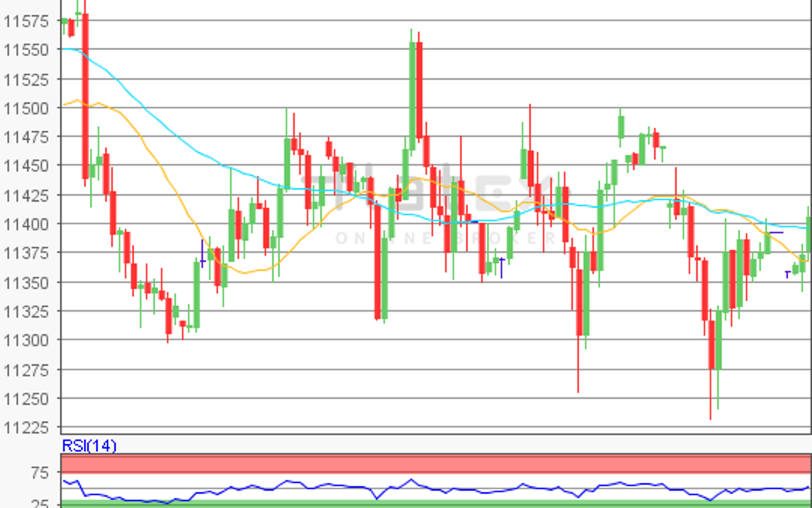Click the 11450 price axis label
The width and height of the screenshot is (812, 508).
[26, 166]
